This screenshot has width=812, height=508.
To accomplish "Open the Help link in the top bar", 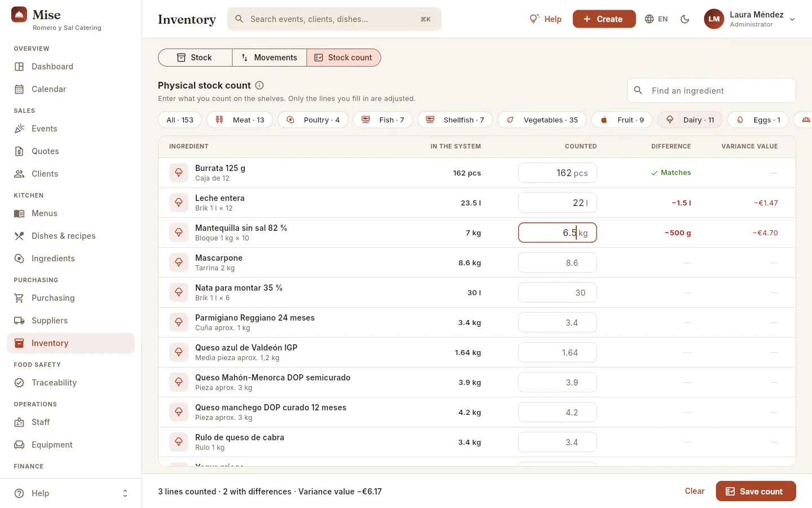I will click(545, 19).
